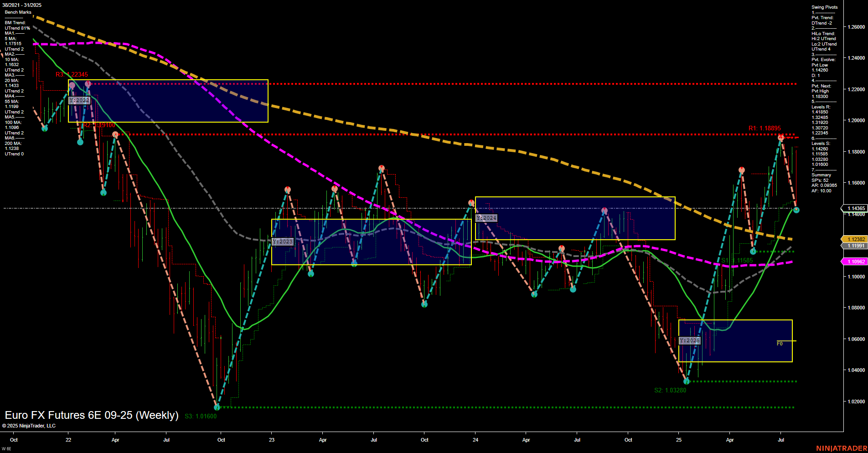Select the 1.30720 resistance level value
The width and height of the screenshot is (868, 453).
[820, 128]
